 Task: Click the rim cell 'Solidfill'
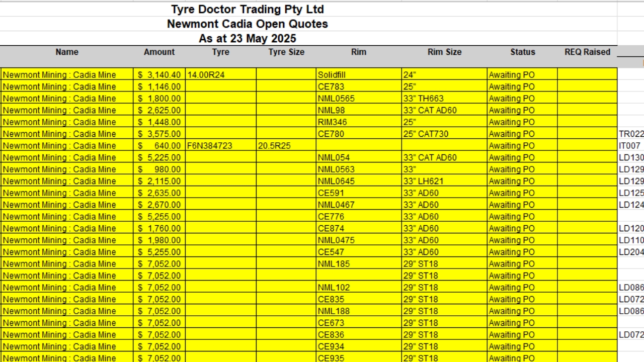359,75
